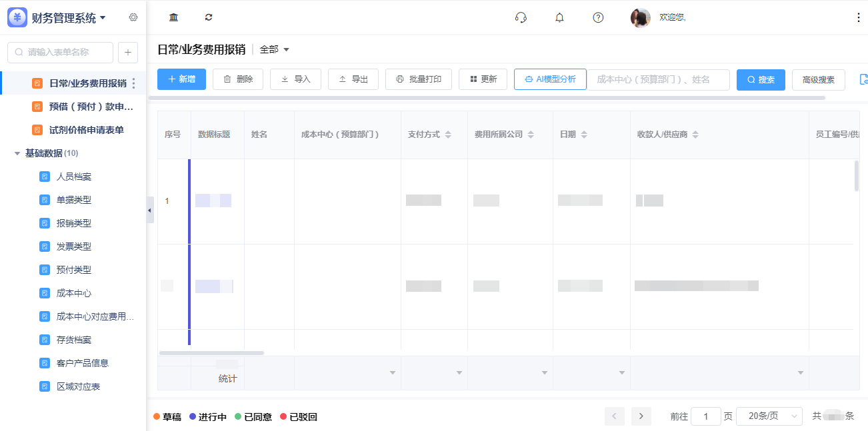Screen dimensions: 868x431
Task: Go to previous page arrow
Action: (x=615, y=416)
